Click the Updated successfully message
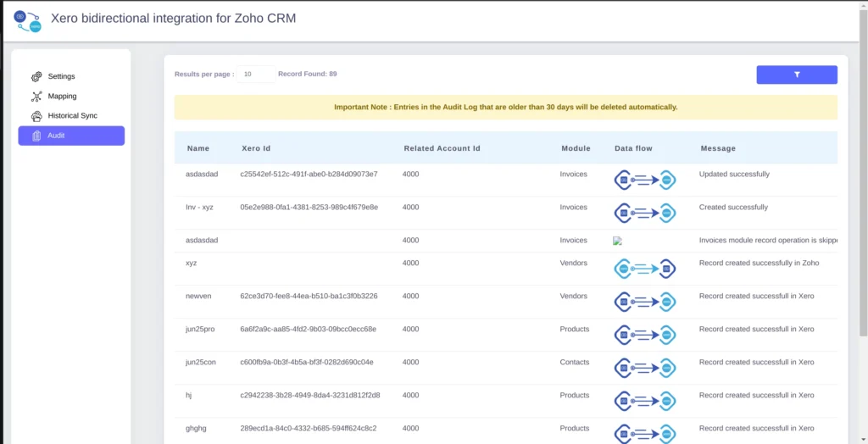The height and width of the screenshot is (444, 868). 734,175
